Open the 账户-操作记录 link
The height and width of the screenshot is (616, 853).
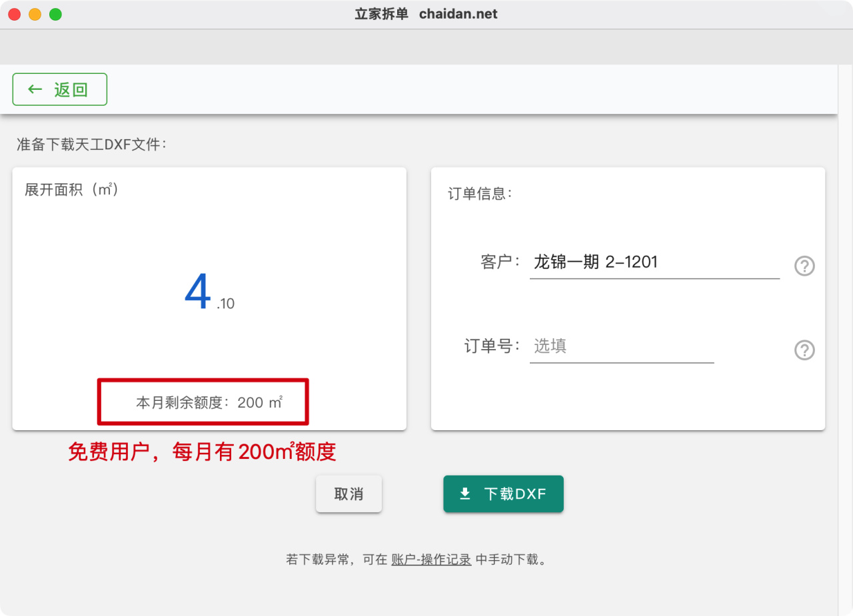tap(431, 559)
